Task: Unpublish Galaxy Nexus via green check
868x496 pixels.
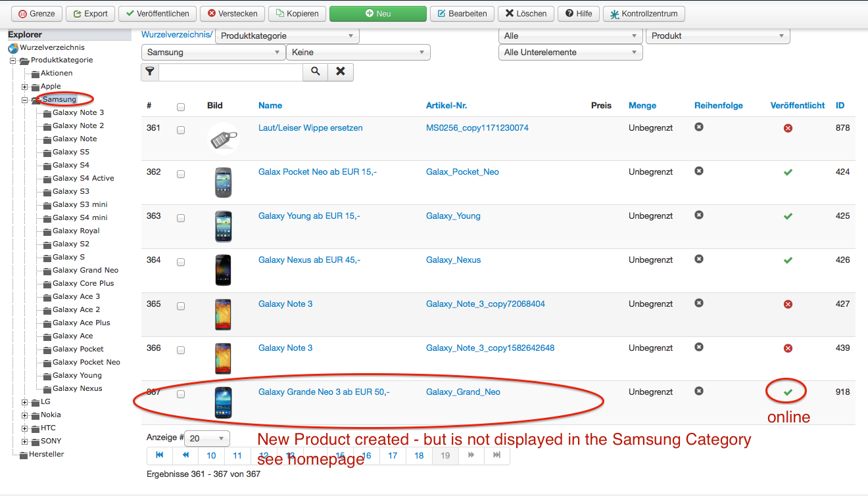Action: point(788,260)
